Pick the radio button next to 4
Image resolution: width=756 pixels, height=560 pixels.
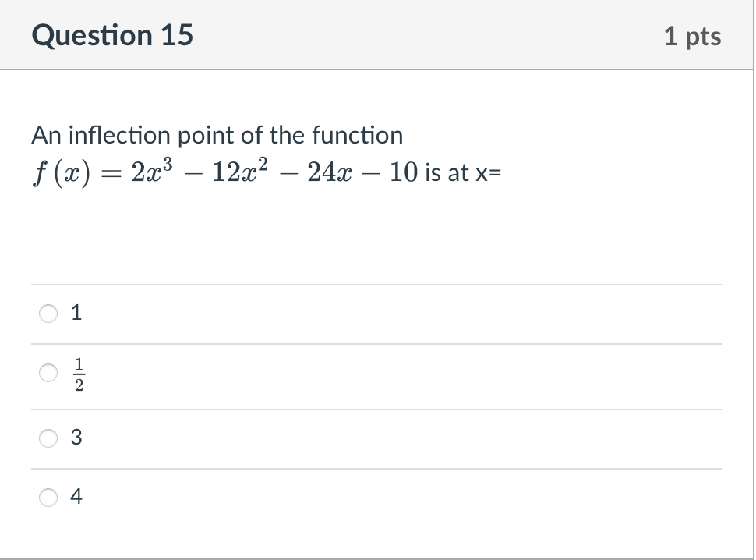point(48,495)
